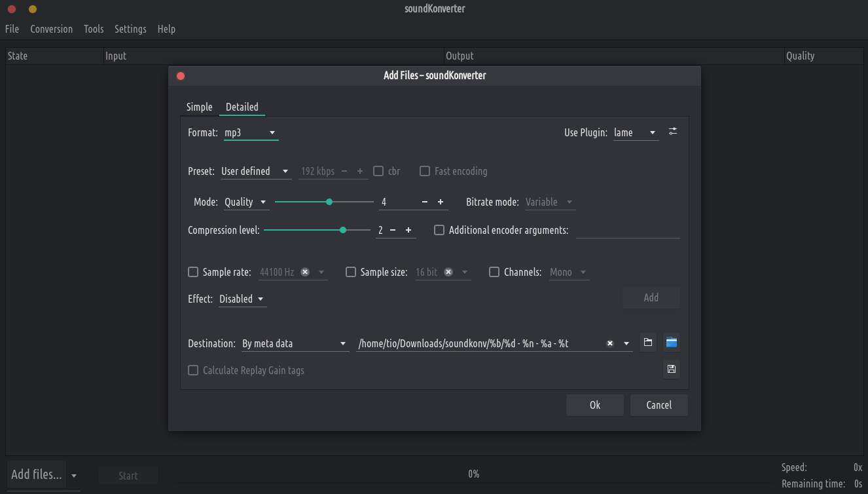The width and height of the screenshot is (868, 494).
Task: Click the 0% conversion progress bar
Action: coord(473,474)
